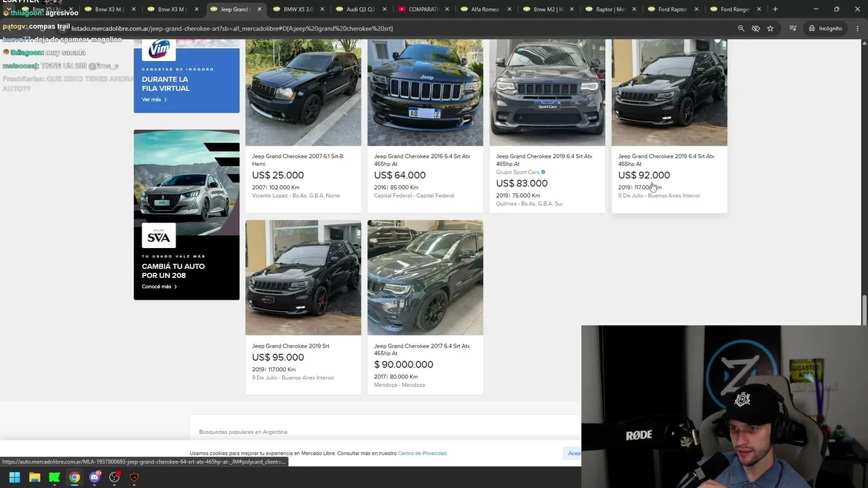Open Chrome's three-dot menu
The image size is (868, 488).
coord(857,28)
